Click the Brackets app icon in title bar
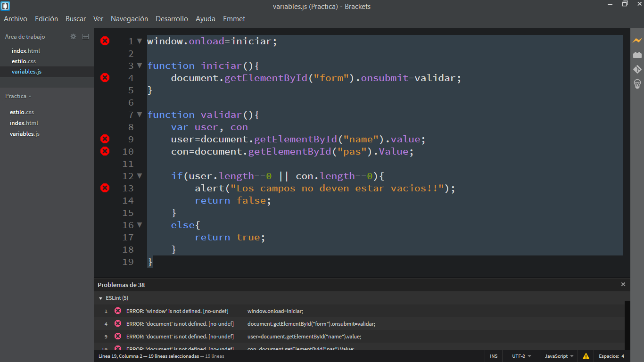The height and width of the screenshot is (362, 644). (6, 6)
